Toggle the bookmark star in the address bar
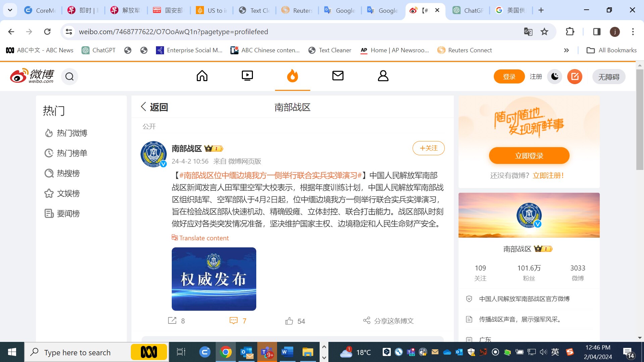 click(x=544, y=32)
